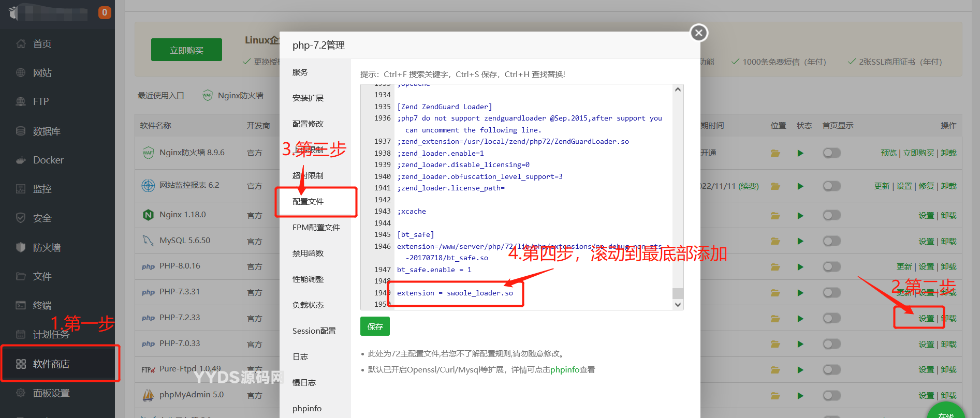Close the php-7.2管理 dialog

pyautogui.click(x=699, y=33)
